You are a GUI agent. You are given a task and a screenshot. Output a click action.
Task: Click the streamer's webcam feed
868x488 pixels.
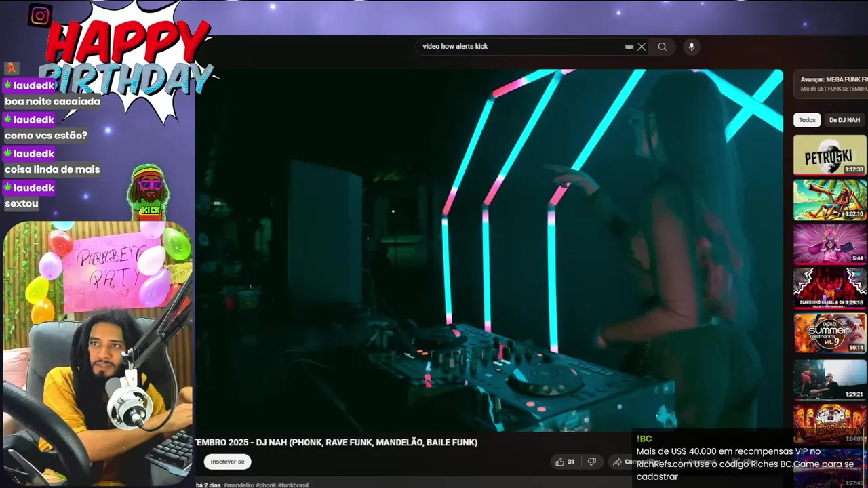[98, 352]
